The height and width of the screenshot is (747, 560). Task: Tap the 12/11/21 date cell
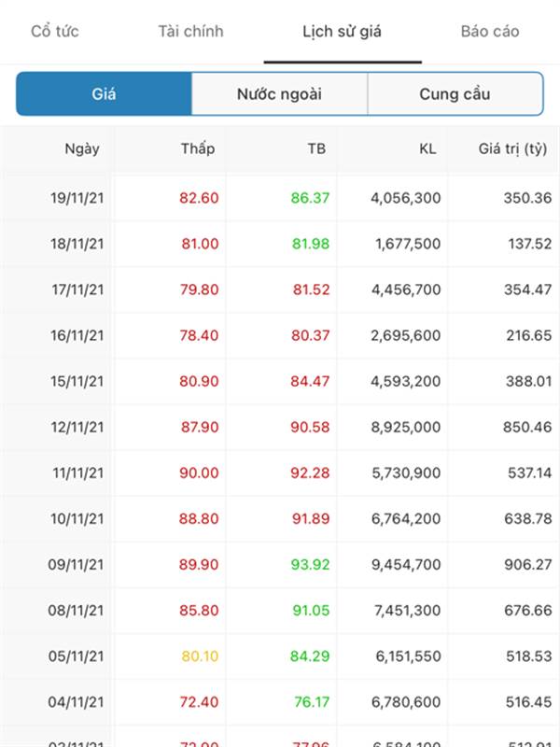[77, 427]
